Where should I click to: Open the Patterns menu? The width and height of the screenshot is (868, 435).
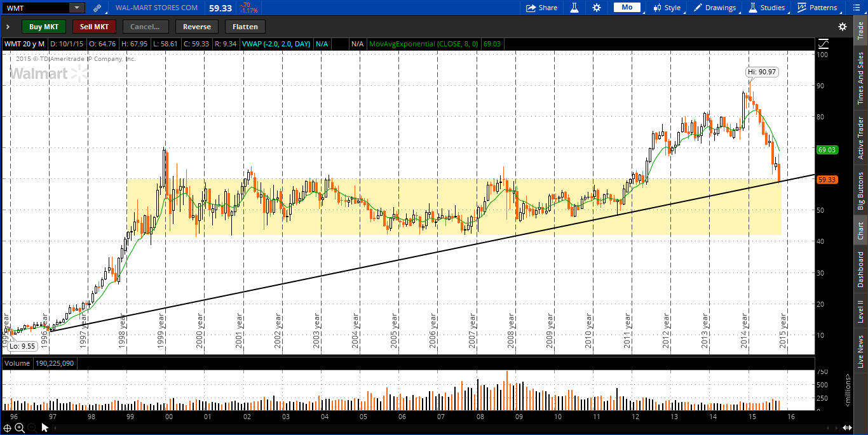[x=817, y=8]
